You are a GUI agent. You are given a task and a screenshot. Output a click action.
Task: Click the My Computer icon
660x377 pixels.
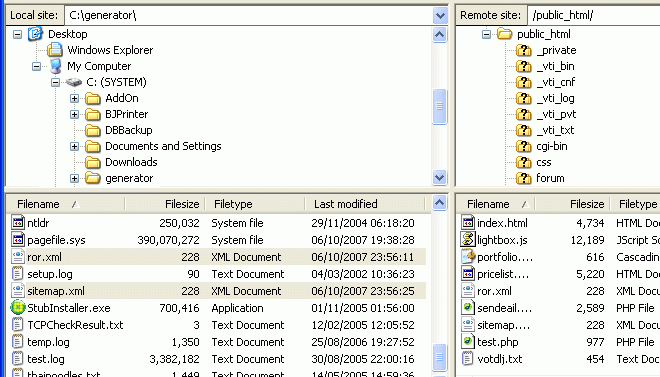pos(55,66)
